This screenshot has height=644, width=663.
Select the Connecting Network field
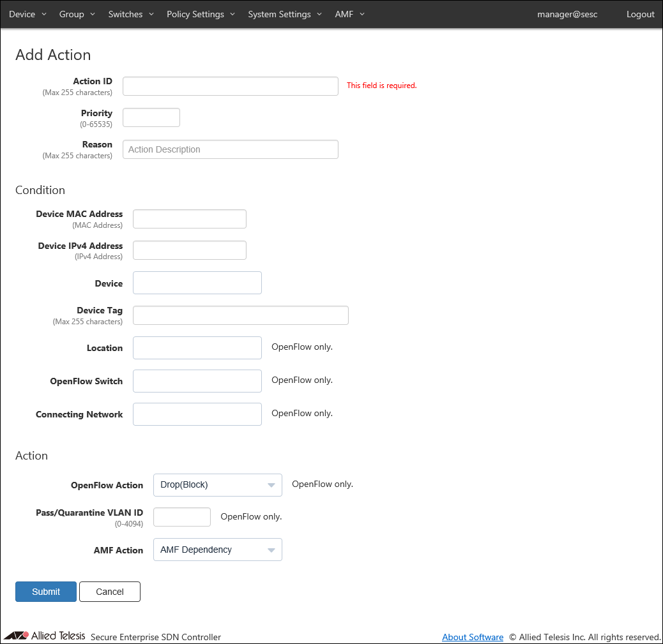197,414
